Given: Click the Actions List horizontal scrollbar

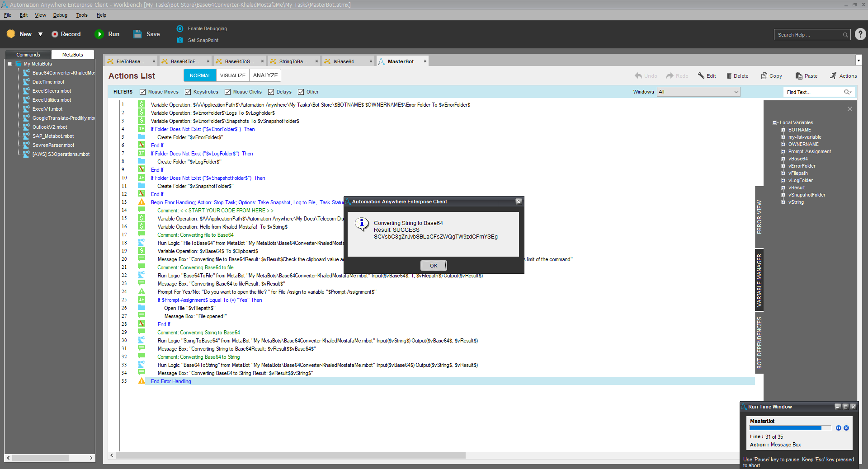Looking at the screenshot, I should 291,455.
